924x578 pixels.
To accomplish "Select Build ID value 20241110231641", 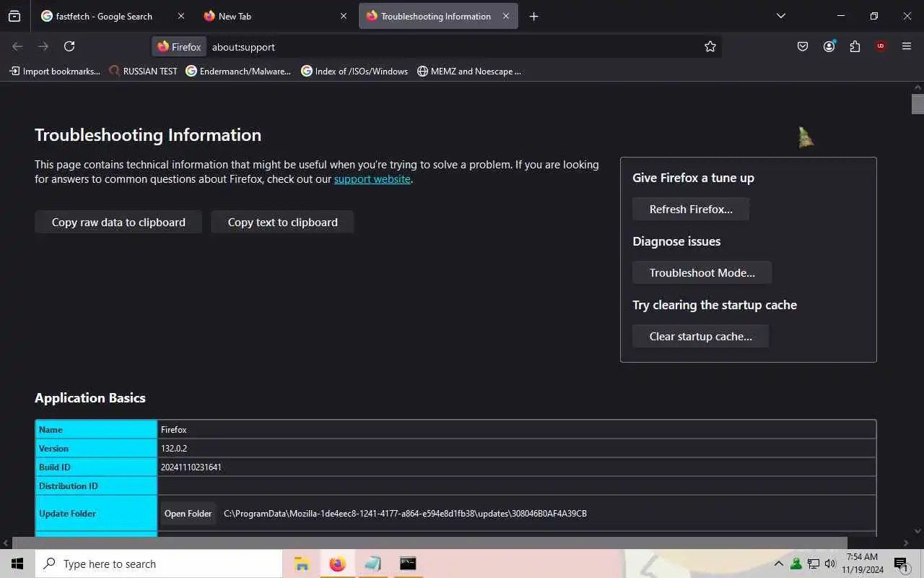I will coord(191,467).
